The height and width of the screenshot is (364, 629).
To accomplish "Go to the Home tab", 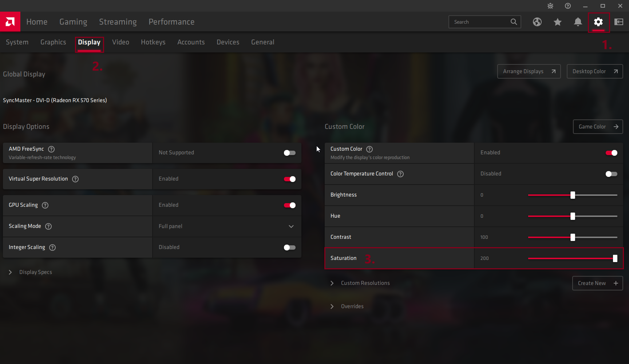I will (x=37, y=22).
